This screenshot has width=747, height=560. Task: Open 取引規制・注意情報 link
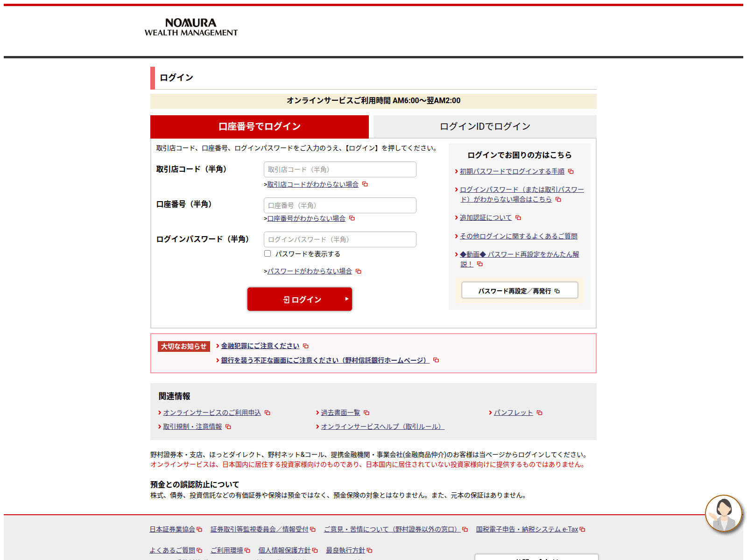pos(192,427)
